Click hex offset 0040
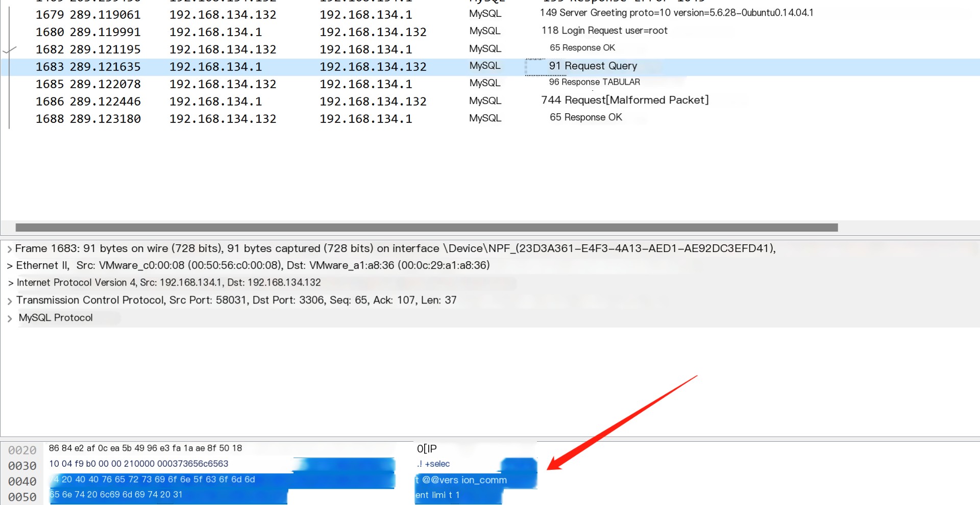Viewport: 980px width, 505px height. click(x=22, y=482)
